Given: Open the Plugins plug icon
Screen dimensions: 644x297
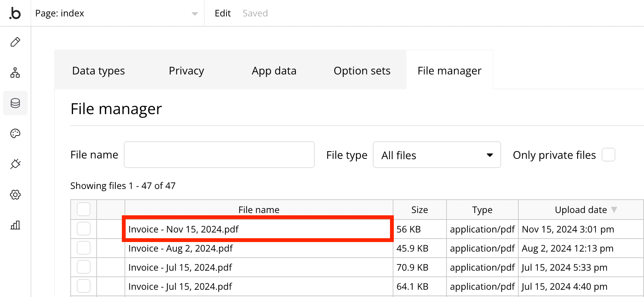Looking at the screenshot, I should [15, 164].
